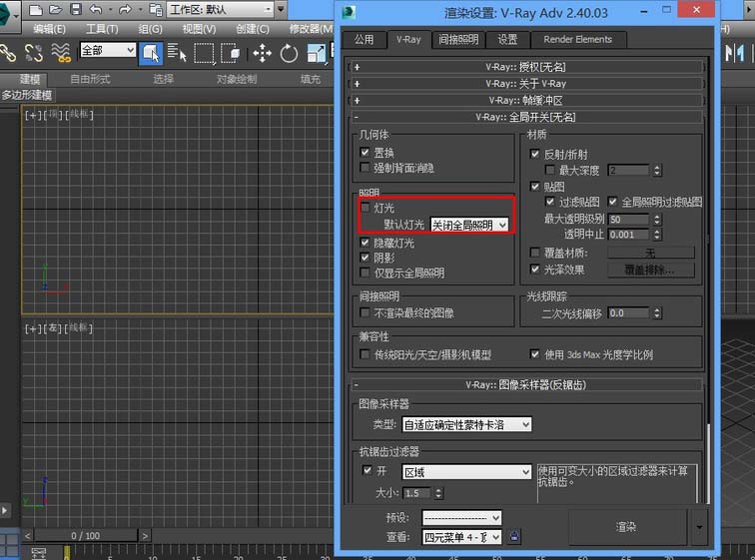Open the 工作区 workspace dropdown
This screenshot has width=755, height=560.
(221, 9)
